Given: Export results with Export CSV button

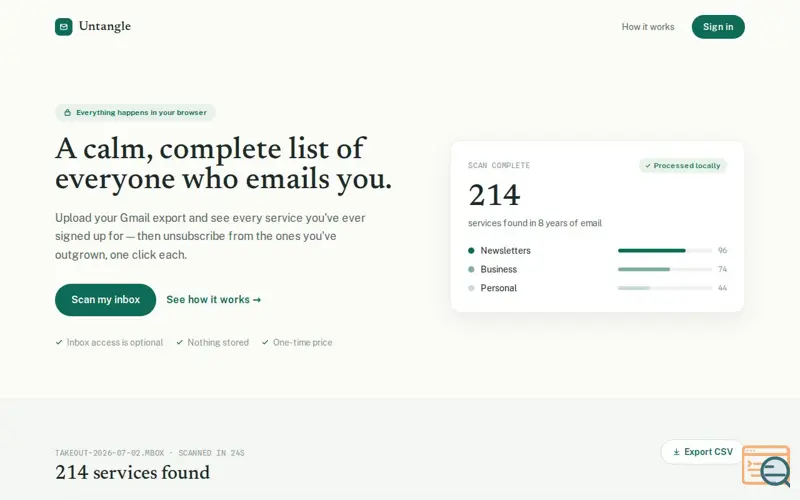Looking at the screenshot, I should (703, 452).
